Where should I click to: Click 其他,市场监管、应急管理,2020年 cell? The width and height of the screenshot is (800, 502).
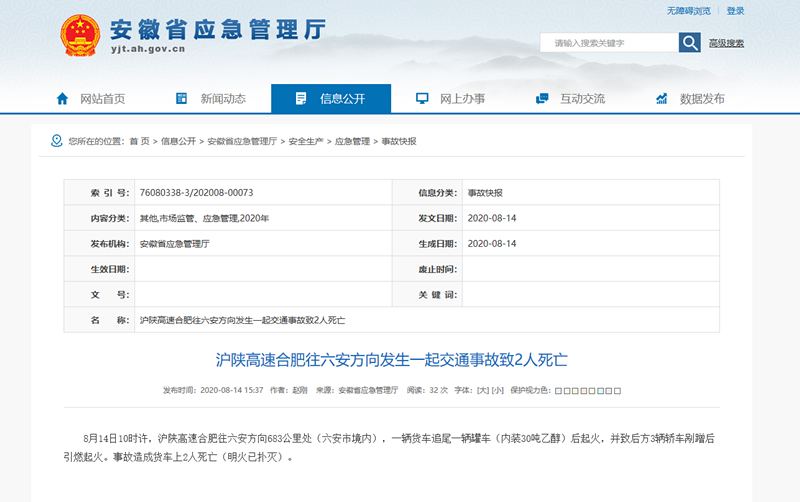click(x=204, y=218)
